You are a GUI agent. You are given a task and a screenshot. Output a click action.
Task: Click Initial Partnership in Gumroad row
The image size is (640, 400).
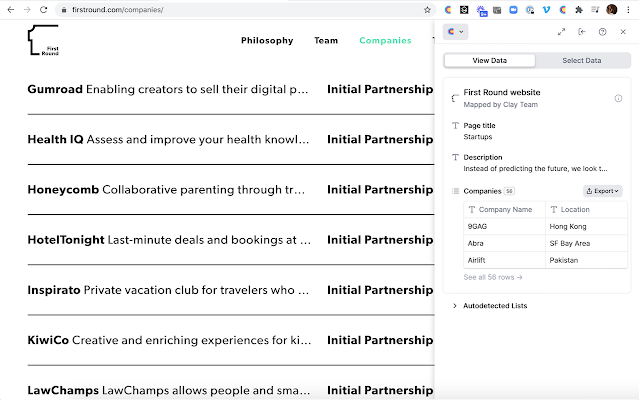click(380, 89)
